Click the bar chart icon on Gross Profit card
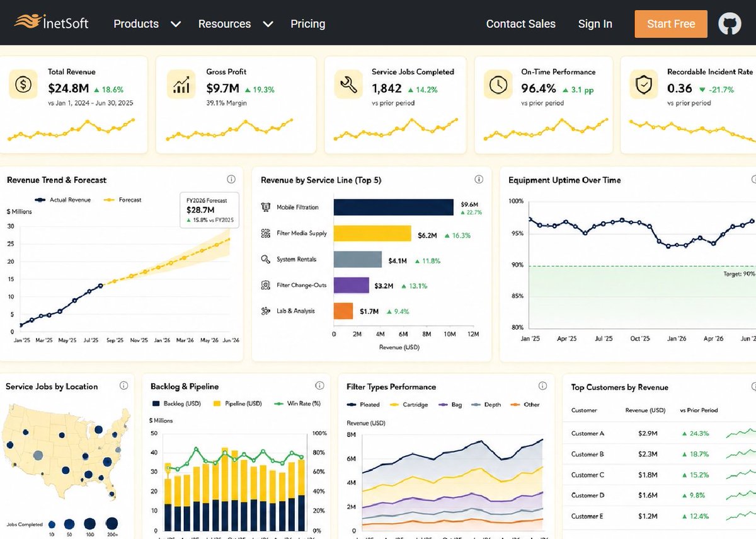This screenshot has width=756, height=539. 181,84
